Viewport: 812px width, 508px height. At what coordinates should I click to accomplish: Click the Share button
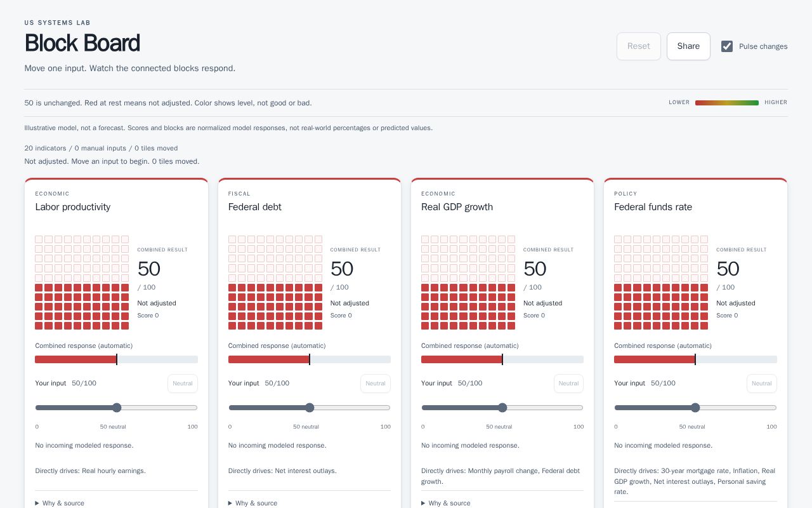tap(688, 46)
